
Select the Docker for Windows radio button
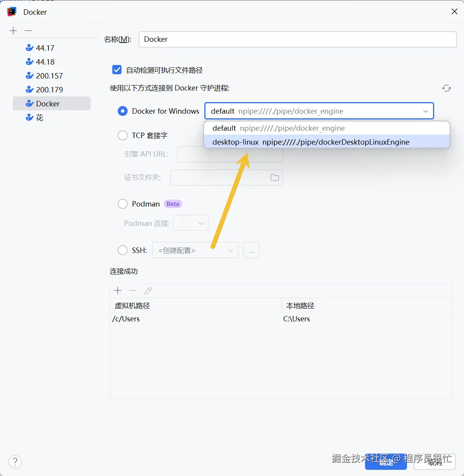pyautogui.click(x=123, y=111)
